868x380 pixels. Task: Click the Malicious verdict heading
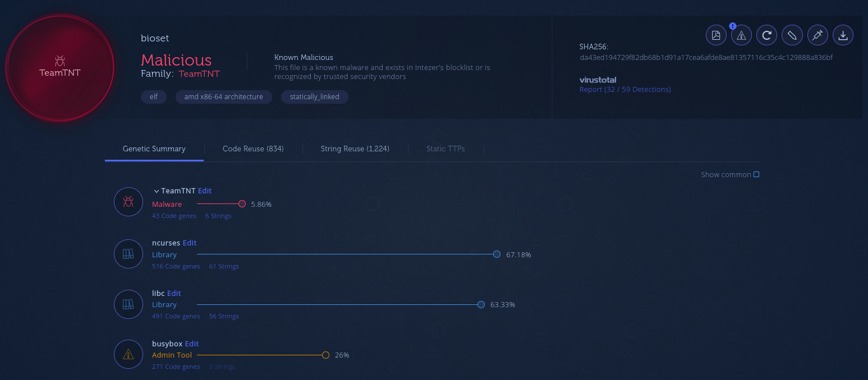click(x=176, y=60)
